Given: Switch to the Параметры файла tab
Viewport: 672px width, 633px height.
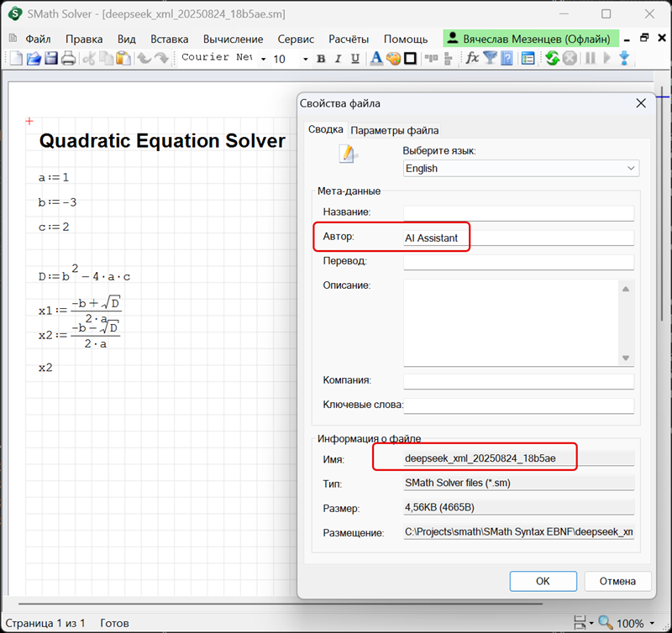Looking at the screenshot, I should [x=394, y=130].
